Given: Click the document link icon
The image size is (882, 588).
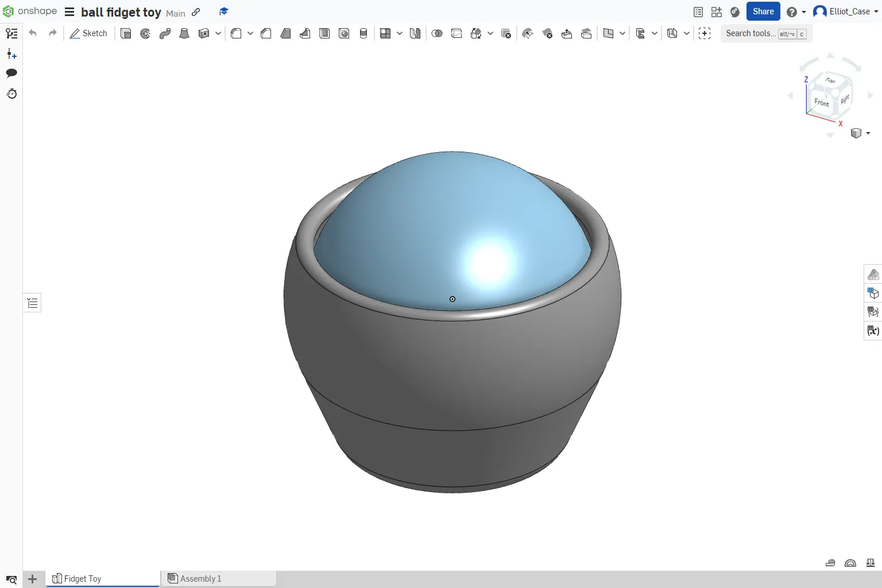Looking at the screenshot, I should pos(196,12).
